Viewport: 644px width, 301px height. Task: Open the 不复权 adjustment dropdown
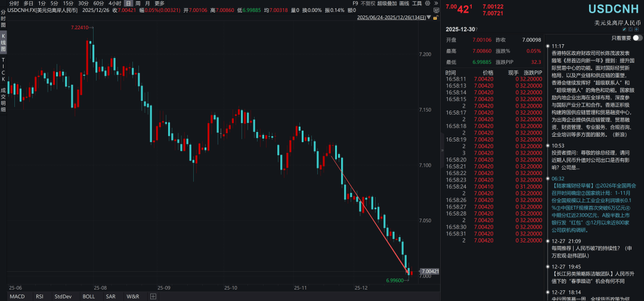tap(367, 4)
